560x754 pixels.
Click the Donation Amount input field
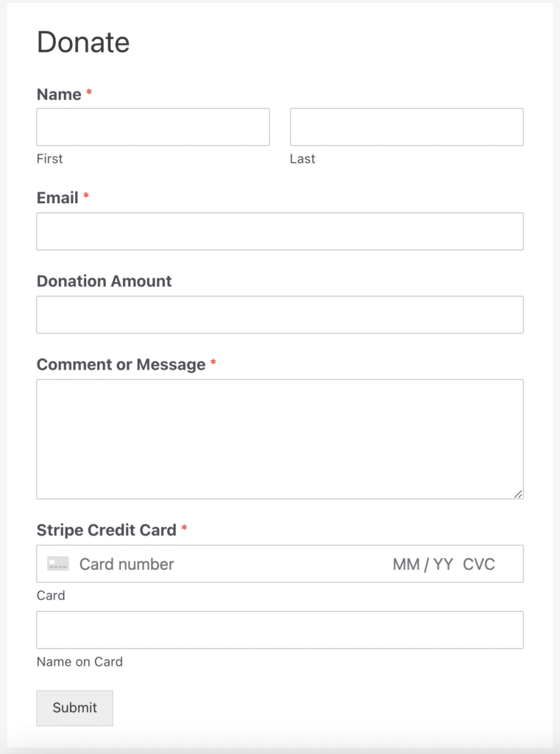[x=280, y=314]
